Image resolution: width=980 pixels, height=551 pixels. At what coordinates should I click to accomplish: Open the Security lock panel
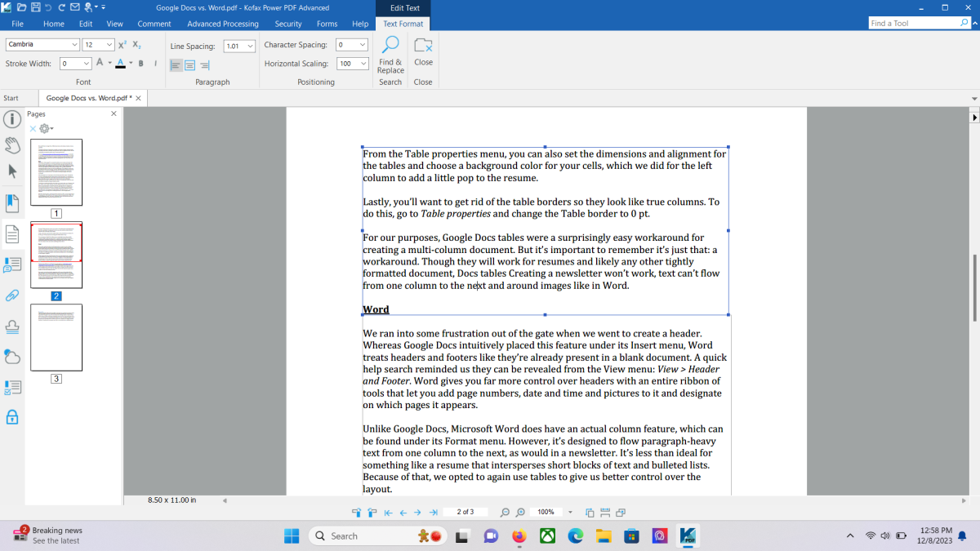12,417
